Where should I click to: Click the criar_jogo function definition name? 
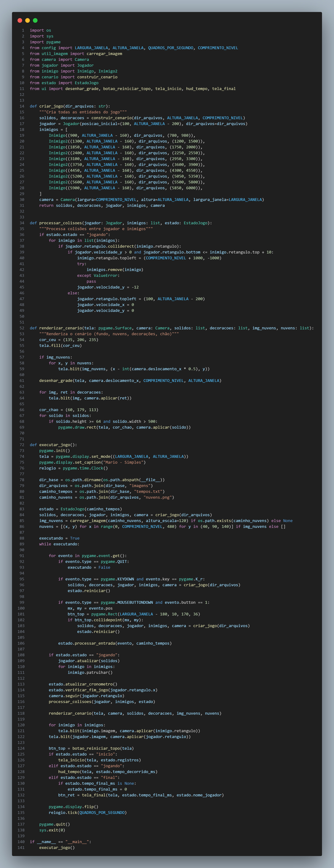pos(51,106)
